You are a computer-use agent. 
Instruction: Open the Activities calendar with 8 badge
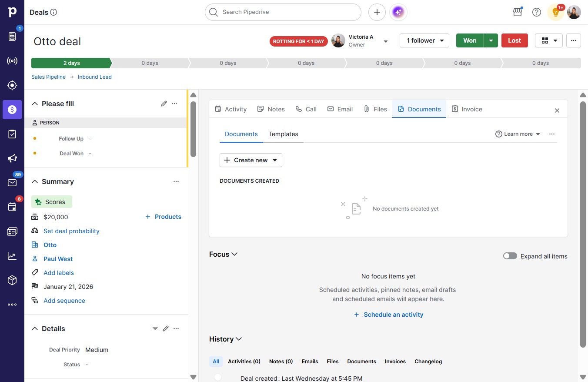12,207
